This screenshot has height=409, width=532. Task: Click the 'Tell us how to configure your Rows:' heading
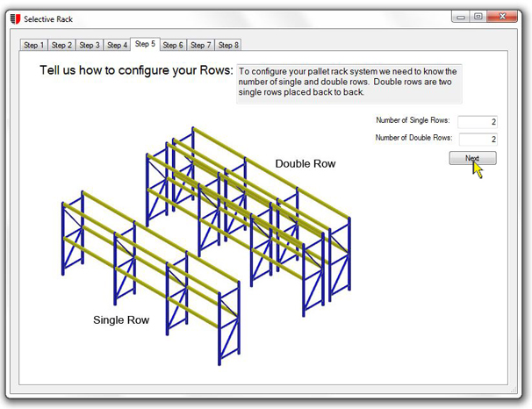tap(136, 70)
